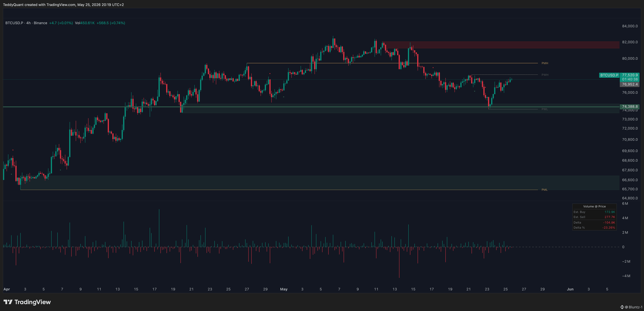Click the PWL line label

pos(545,109)
